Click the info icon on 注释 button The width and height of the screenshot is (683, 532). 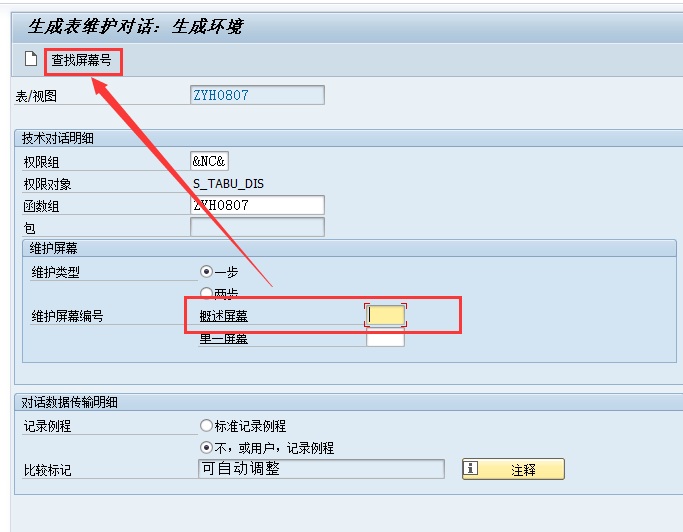click(x=470, y=469)
